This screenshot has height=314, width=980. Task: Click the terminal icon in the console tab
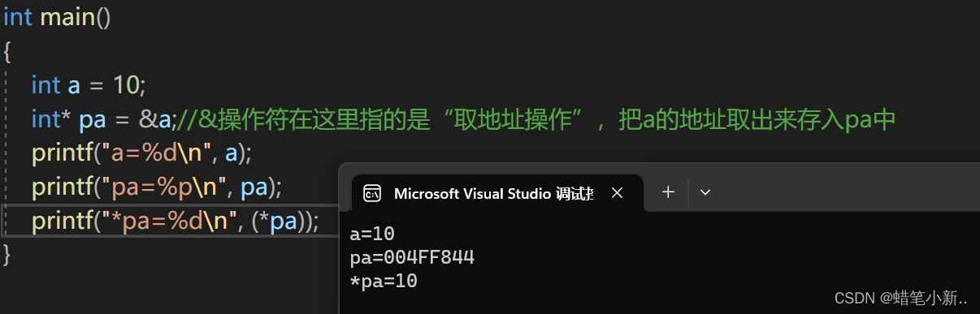coord(372,193)
